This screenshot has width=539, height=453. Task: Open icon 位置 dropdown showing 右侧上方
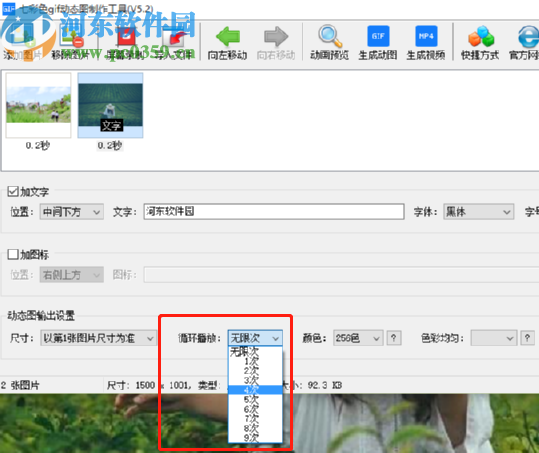tap(72, 275)
